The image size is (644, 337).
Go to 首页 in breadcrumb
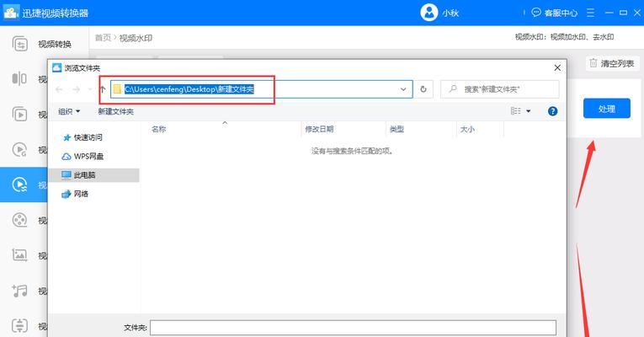pos(103,38)
